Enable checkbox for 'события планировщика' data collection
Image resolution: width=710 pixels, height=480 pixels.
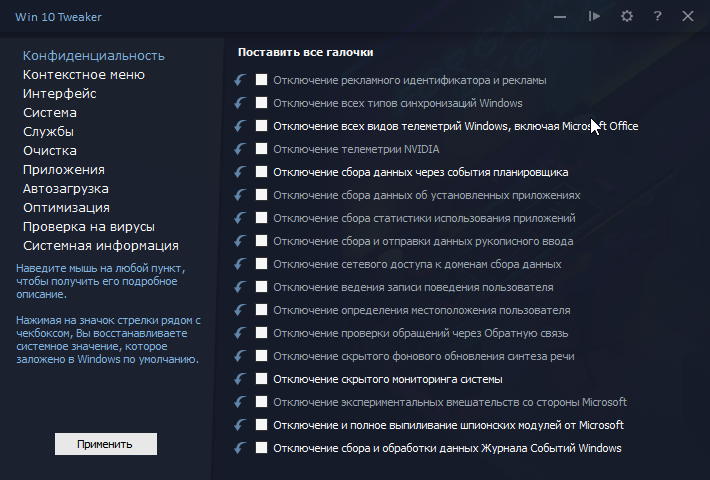(x=261, y=172)
